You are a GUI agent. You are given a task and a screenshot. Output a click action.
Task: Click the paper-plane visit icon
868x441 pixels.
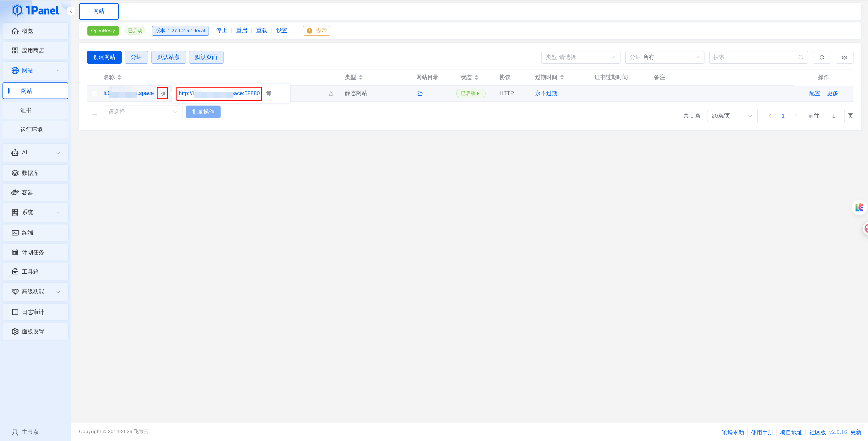163,94
